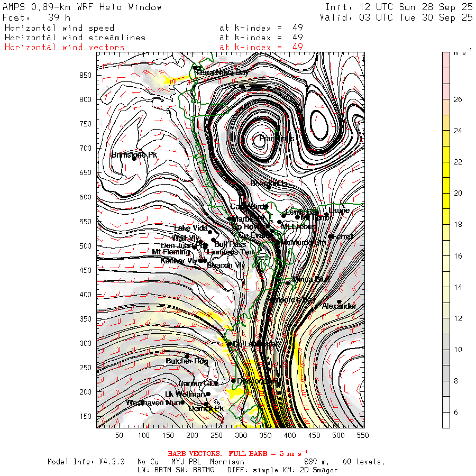Click the Init 12 UTC Sun 28 Sep text
Screen dimensions: 476x476
tap(399, 7)
